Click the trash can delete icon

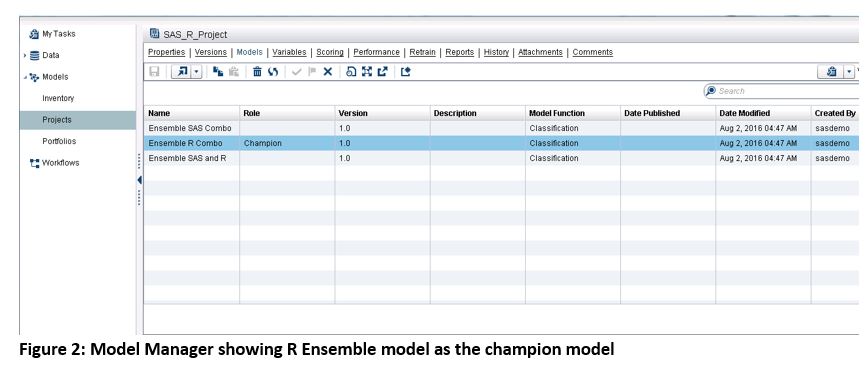(x=257, y=71)
